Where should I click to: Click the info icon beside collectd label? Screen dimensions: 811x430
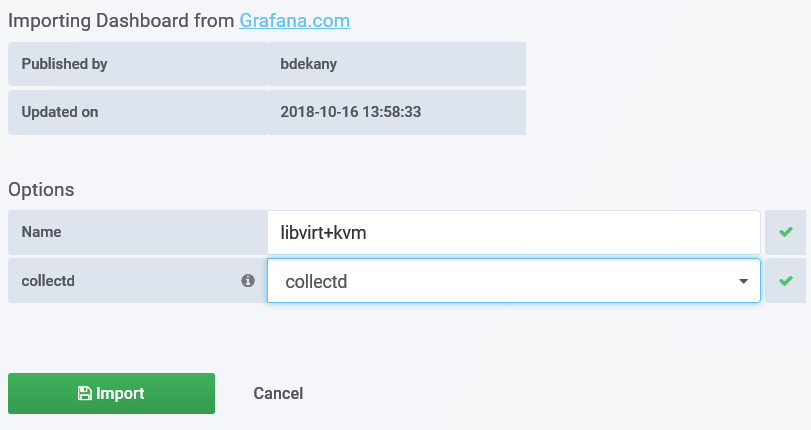point(248,281)
